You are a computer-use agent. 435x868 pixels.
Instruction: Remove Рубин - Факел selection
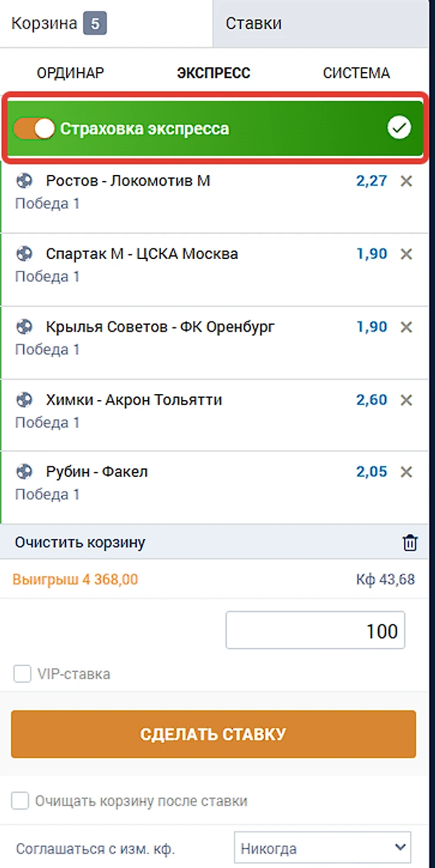tap(406, 472)
